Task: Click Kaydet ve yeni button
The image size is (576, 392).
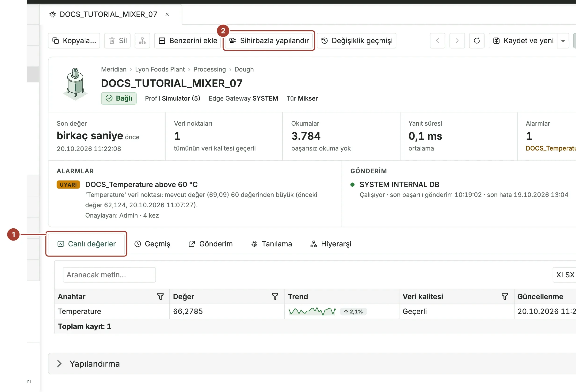Action: pos(523,41)
